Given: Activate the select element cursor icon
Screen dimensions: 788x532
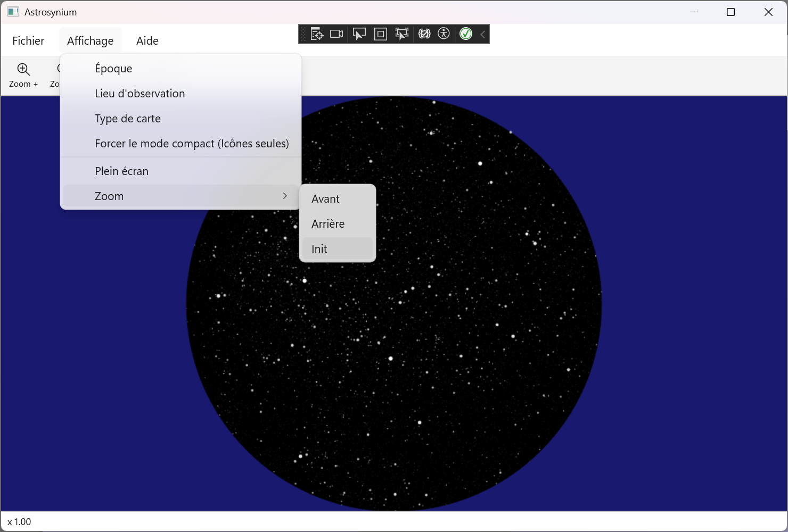Looking at the screenshot, I should [x=359, y=34].
